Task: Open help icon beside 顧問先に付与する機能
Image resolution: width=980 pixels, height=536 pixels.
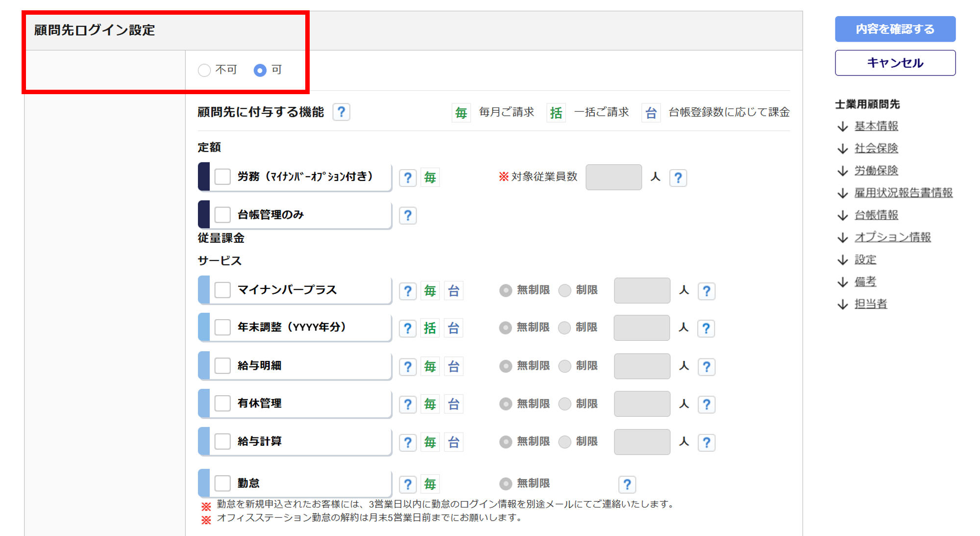Action: [341, 112]
